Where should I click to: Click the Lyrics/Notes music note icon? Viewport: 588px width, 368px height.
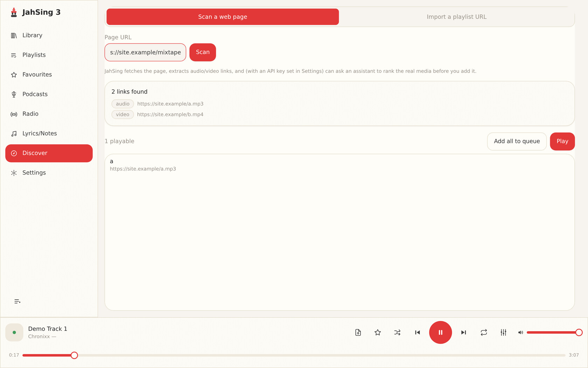[x=14, y=134]
